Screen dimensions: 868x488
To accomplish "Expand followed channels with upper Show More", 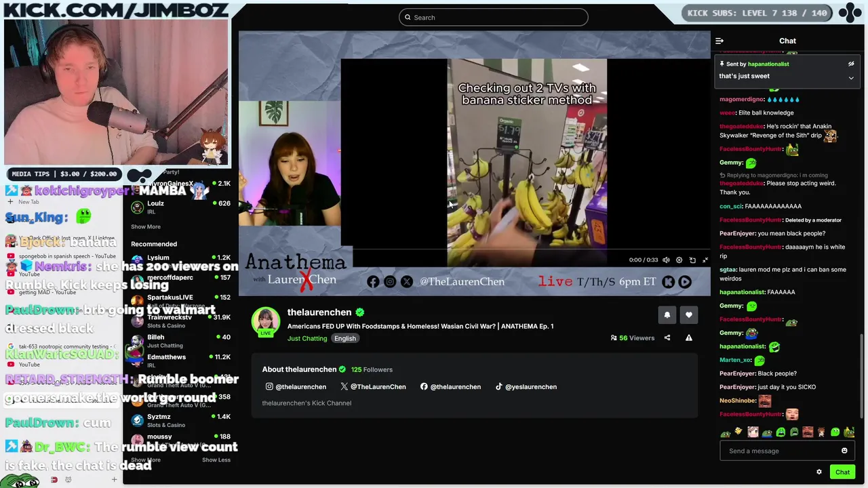I will (x=146, y=227).
